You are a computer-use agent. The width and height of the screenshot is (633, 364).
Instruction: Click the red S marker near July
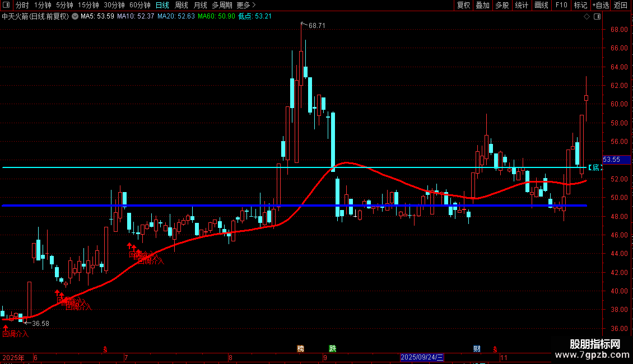(x=105, y=349)
